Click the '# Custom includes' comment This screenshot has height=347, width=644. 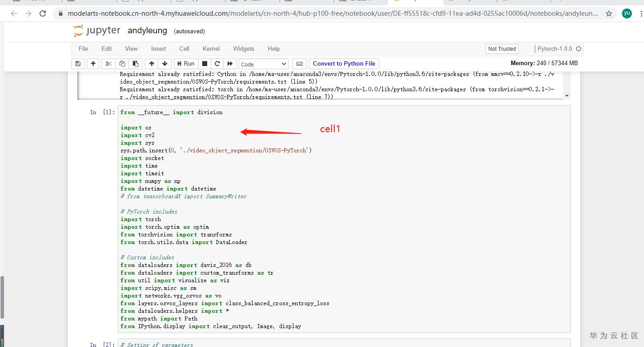pos(147,258)
